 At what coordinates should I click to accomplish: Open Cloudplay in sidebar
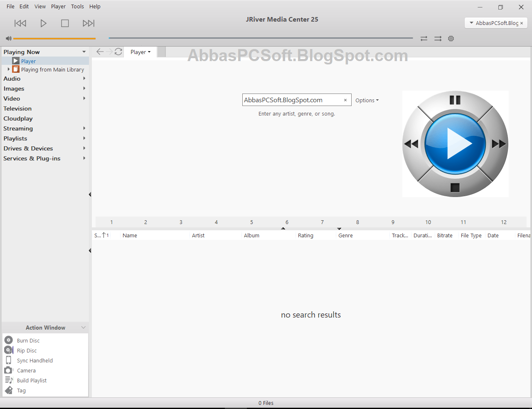click(18, 118)
